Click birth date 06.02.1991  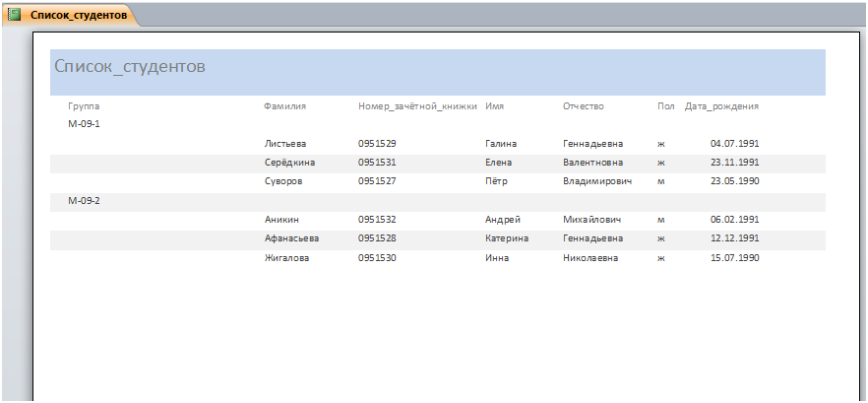tap(734, 220)
